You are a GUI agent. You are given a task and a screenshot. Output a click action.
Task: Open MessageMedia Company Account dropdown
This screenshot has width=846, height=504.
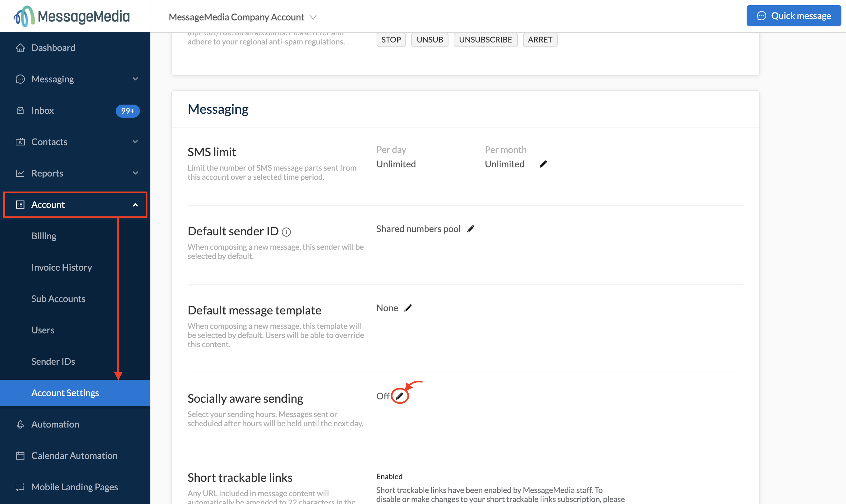pyautogui.click(x=243, y=17)
